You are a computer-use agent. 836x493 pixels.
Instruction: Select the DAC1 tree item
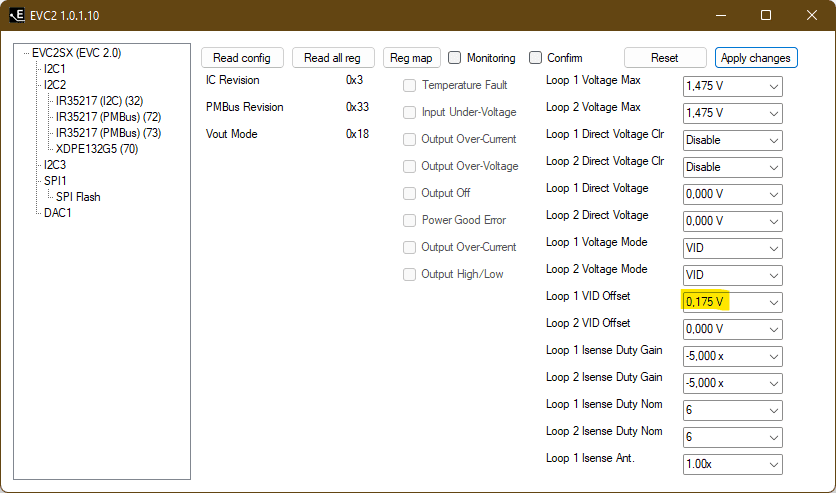58,213
